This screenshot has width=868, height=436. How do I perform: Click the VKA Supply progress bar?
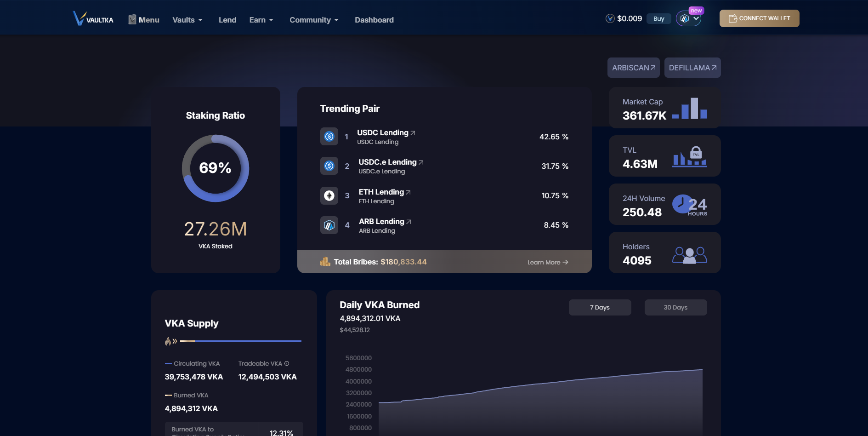point(241,341)
